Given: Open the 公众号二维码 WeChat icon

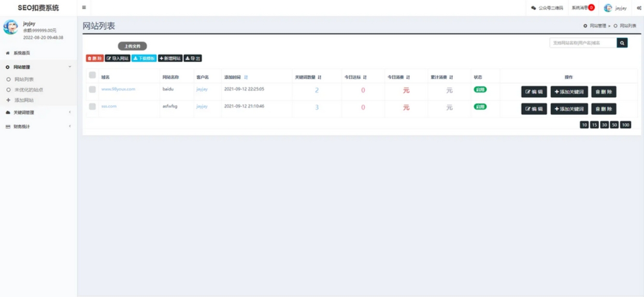Looking at the screenshot, I should (534, 8).
